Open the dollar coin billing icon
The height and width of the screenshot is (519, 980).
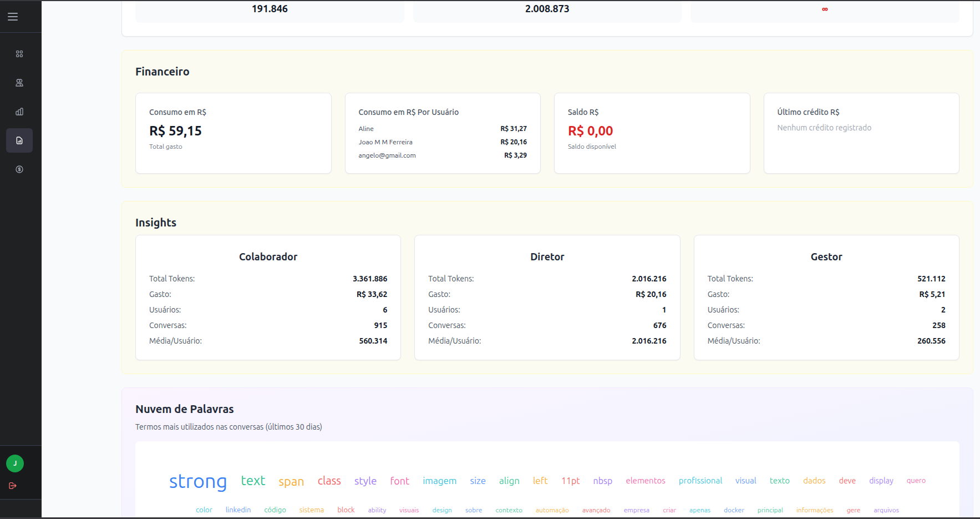(19, 169)
